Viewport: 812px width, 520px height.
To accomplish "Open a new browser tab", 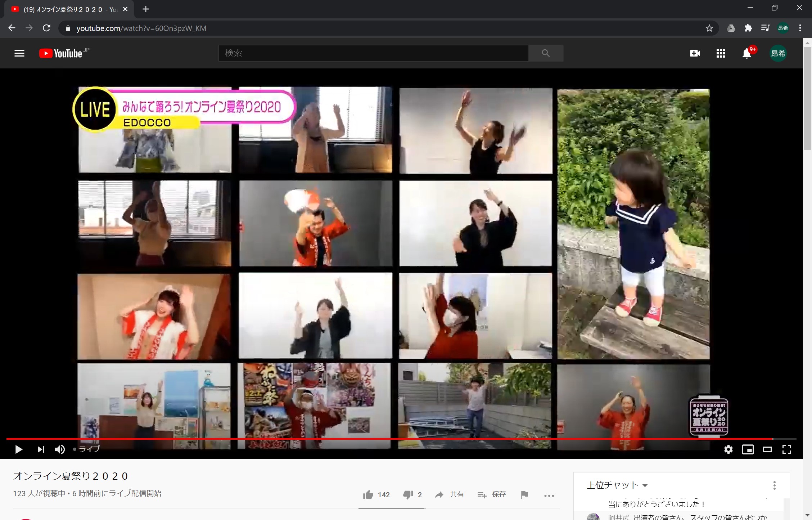I will coord(145,9).
